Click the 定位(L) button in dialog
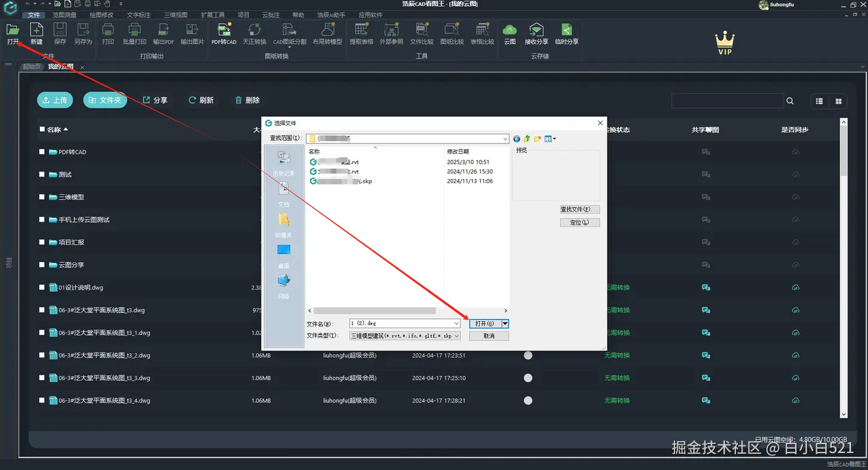The height and width of the screenshot is (470, 868). 580,222
